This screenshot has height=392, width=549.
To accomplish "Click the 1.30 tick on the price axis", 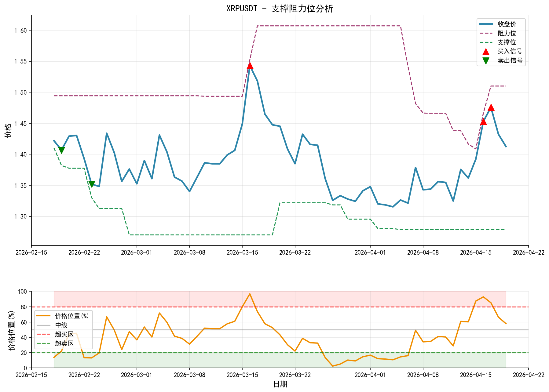I will click(x=20, y=216).
